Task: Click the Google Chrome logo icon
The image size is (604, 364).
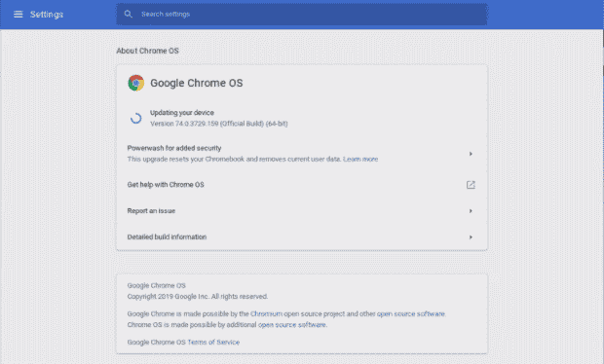Action: pos(136,83)
